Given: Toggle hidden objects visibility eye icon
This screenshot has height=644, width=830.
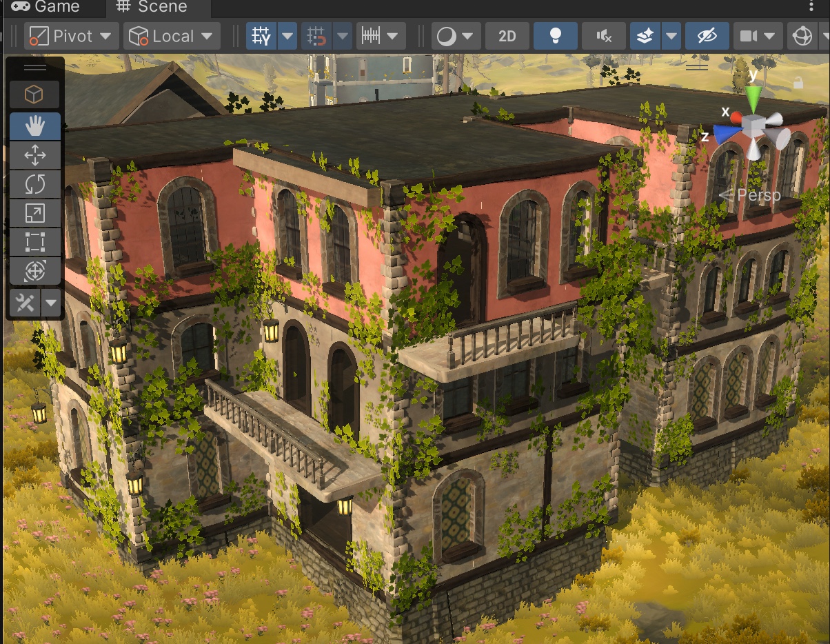Looking at the screenshot, I should (x=707, y=37).
